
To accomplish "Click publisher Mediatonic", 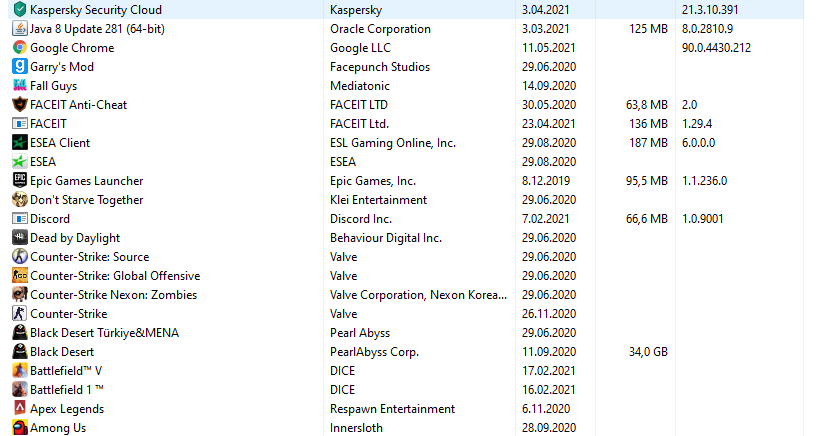I will 360,86.
